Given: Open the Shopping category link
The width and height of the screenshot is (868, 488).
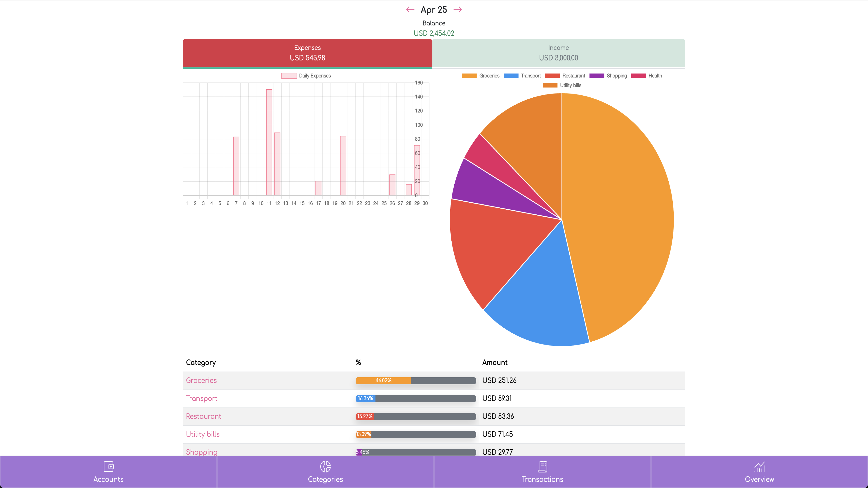Looking at the screenshot, I should [201, 452].
